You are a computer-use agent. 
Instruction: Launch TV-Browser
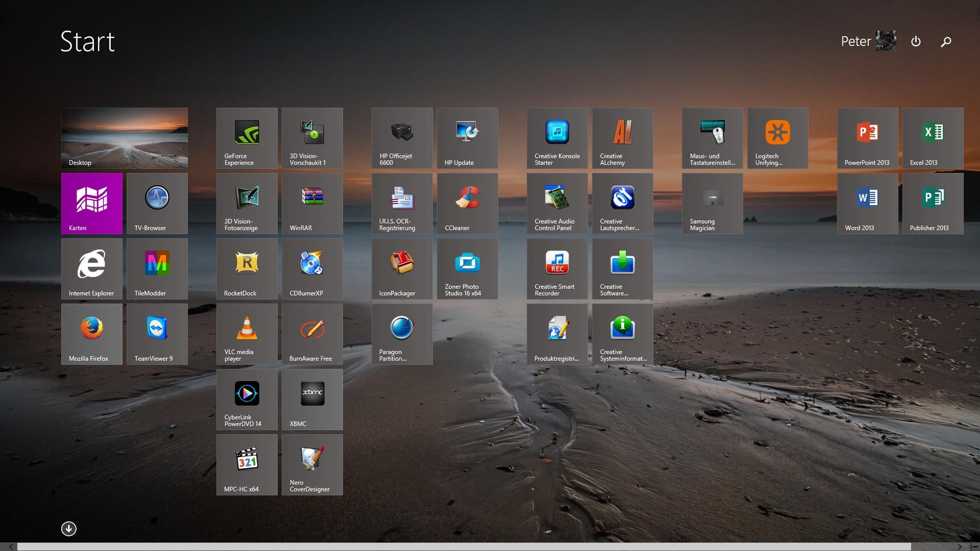tap(157, 203)
